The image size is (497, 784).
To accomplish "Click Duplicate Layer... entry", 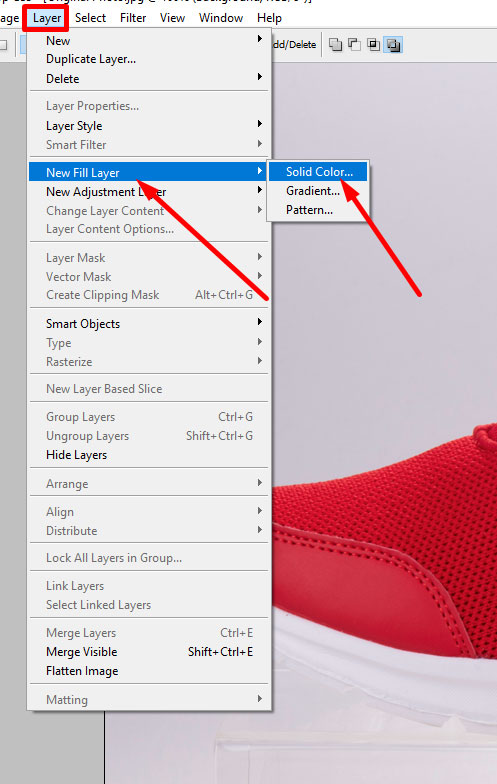I will click(x=149, y=59).
